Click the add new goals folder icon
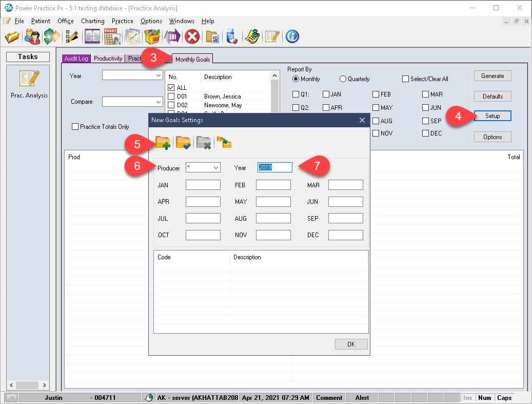The image size is (532, 404). pos(163,143)
